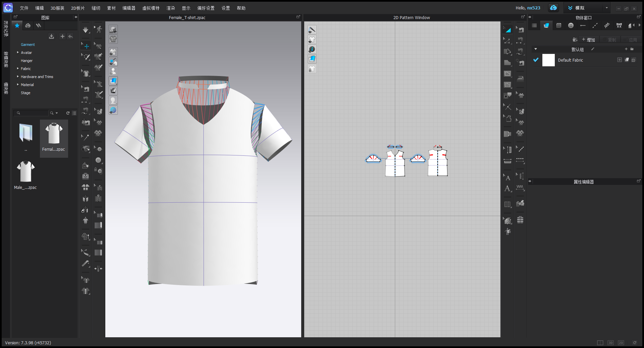Open the 缝纫 menu
Screen dimensions: 644x348
96,8
